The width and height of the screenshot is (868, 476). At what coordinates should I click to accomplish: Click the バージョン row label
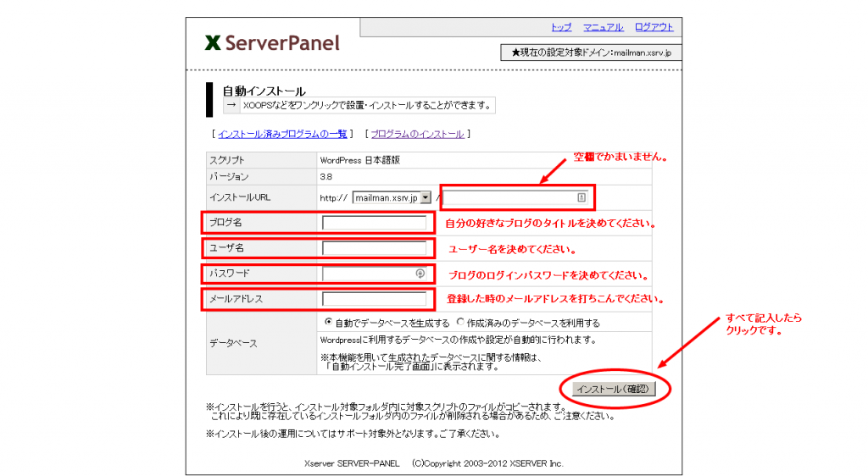[x=229, y=177]
